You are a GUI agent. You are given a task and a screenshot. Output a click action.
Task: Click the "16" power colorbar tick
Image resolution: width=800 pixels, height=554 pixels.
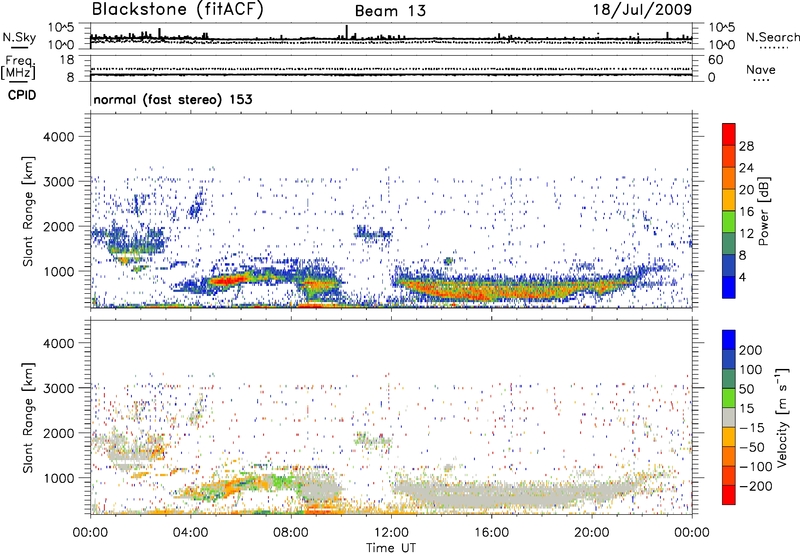(746, 212)
